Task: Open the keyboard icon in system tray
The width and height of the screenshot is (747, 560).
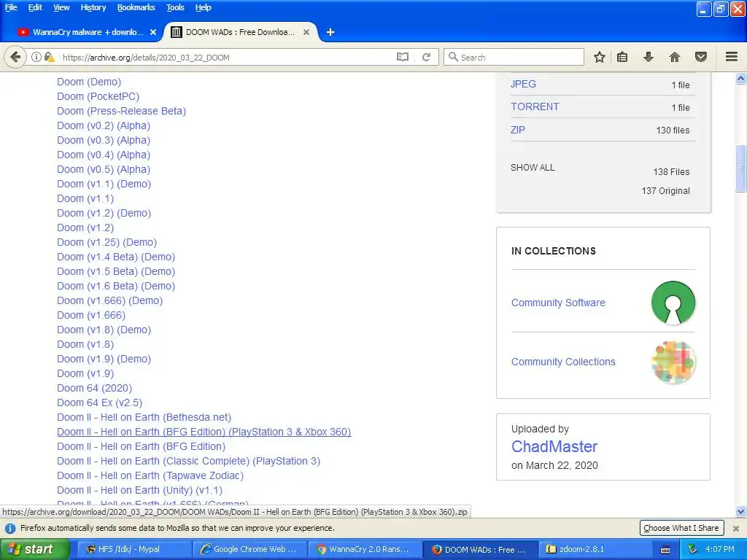Action: pos(665,550)
